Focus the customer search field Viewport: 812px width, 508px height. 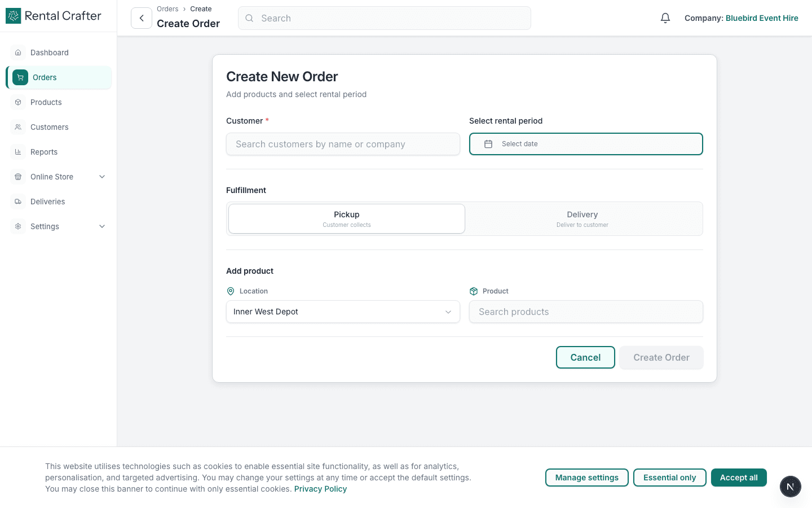click(x=343, y=144)
